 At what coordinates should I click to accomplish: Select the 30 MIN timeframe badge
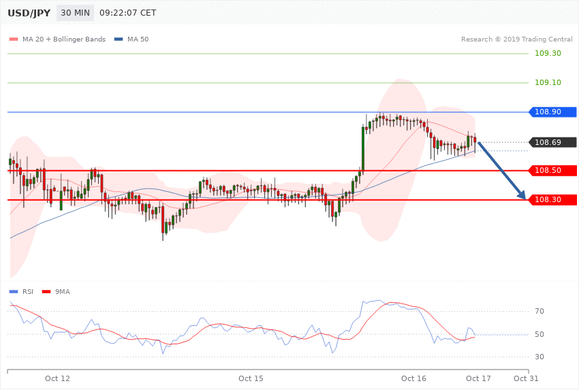pos(76,13)
